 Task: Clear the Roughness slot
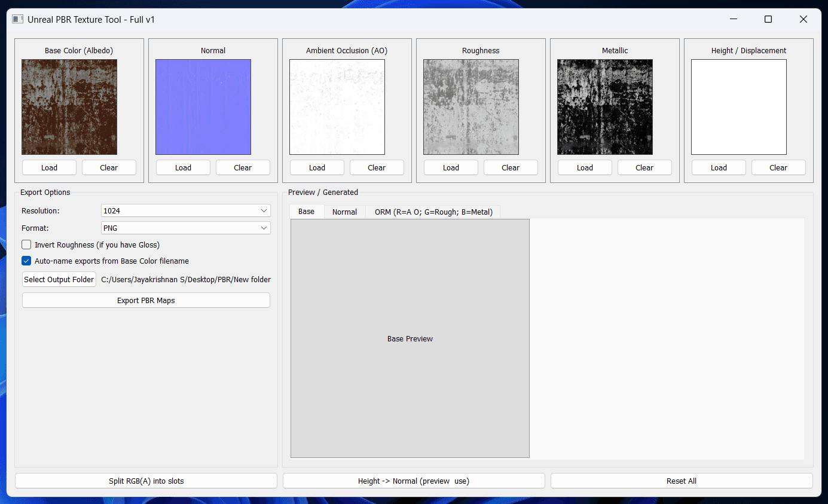(x=511, y=167)
